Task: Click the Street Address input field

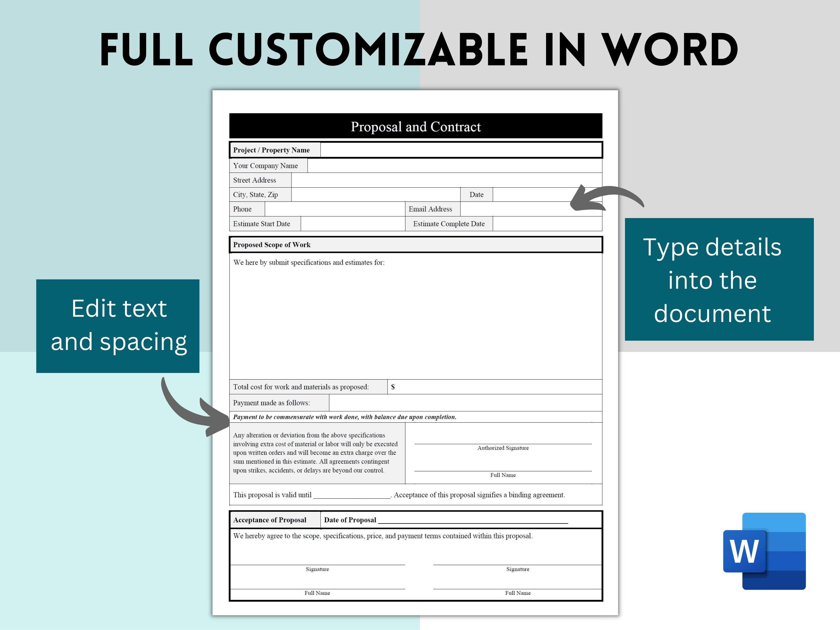Action: tap(446, 180)
